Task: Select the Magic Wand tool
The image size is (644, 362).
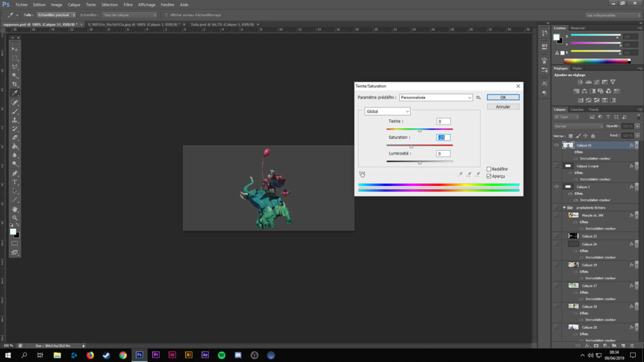Action: click(15, 75)
